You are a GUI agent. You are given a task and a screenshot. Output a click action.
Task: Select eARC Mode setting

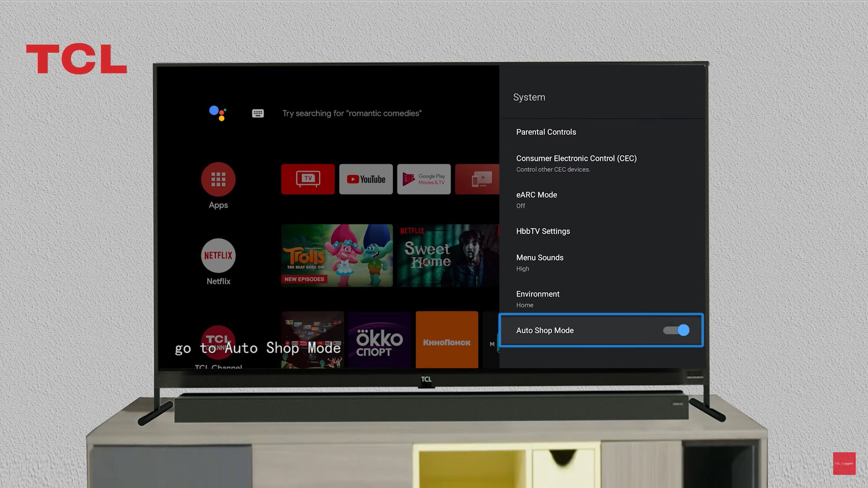click(x=601, y=199)
